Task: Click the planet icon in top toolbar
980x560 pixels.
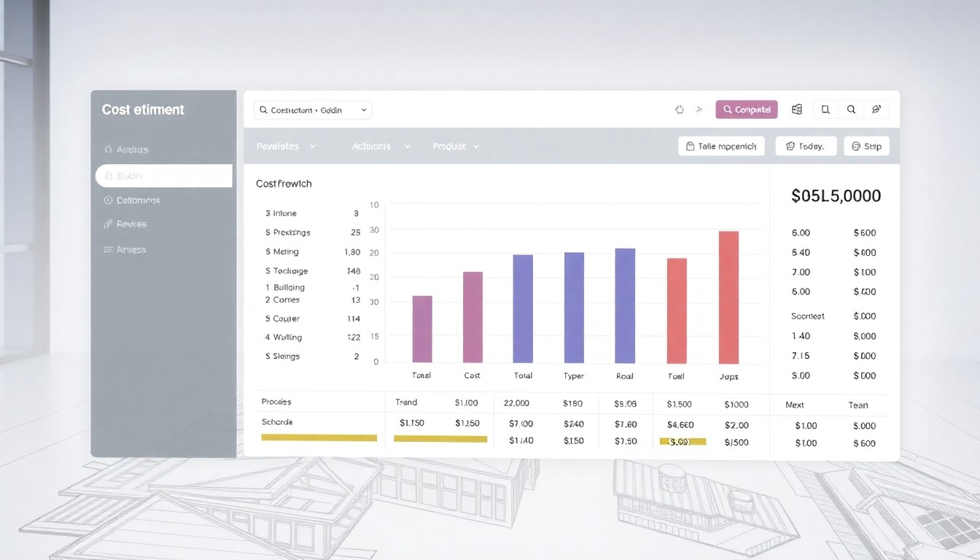Action: [876, 109]
